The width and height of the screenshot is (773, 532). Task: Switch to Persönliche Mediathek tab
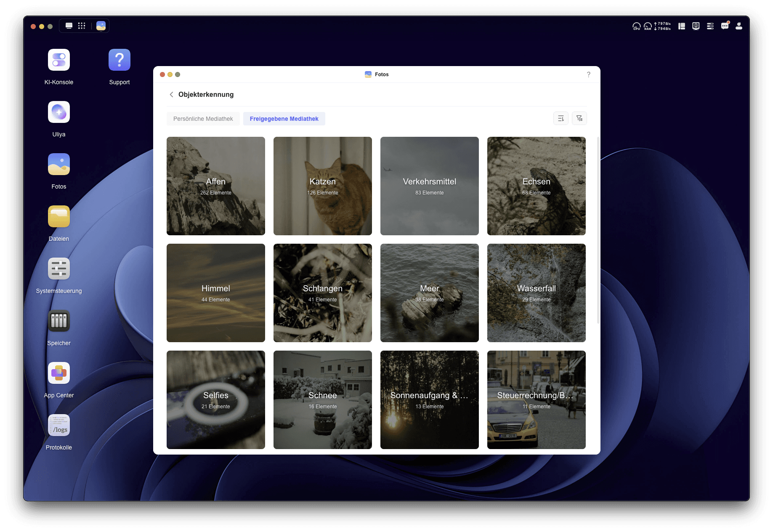tap(203, 119)
